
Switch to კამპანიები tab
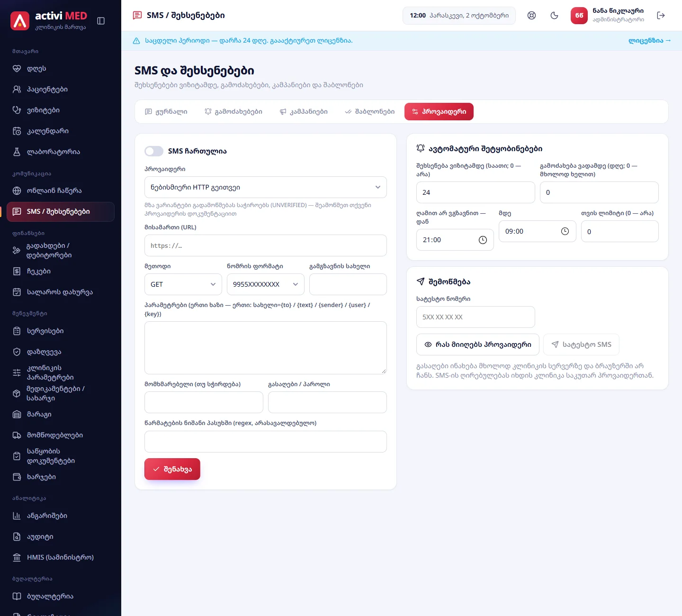click(304, 112)
